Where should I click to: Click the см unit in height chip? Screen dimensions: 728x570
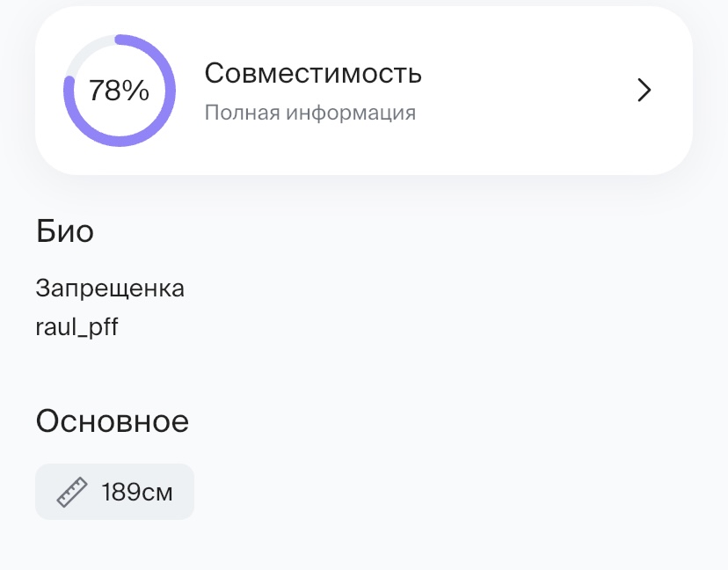[x=158, y=493]
